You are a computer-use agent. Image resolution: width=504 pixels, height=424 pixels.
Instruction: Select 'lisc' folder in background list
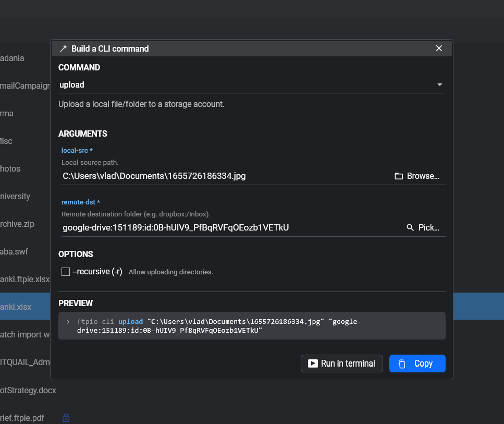(x=6, y=141)
